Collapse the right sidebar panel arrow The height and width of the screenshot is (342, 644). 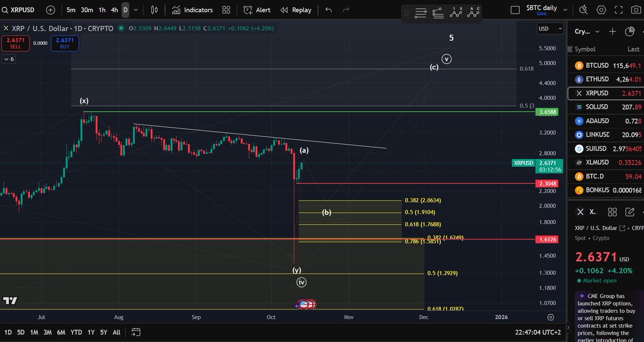point(568,327)
